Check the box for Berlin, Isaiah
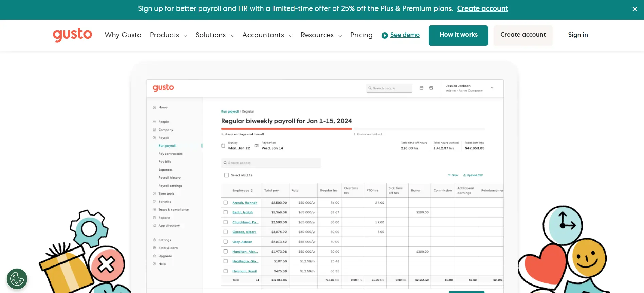This screenshot has height=293, width=644. [226, 212]
